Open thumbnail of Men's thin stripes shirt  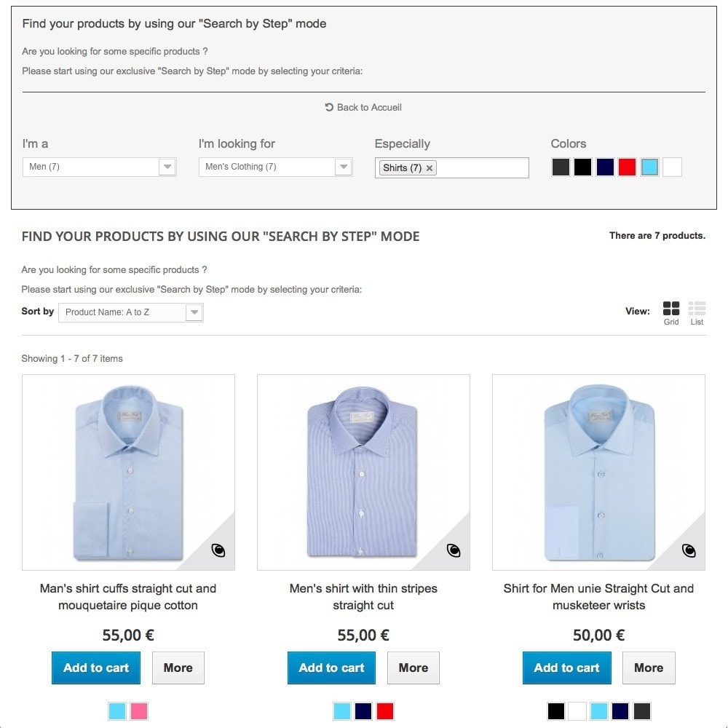pos(363,472)
